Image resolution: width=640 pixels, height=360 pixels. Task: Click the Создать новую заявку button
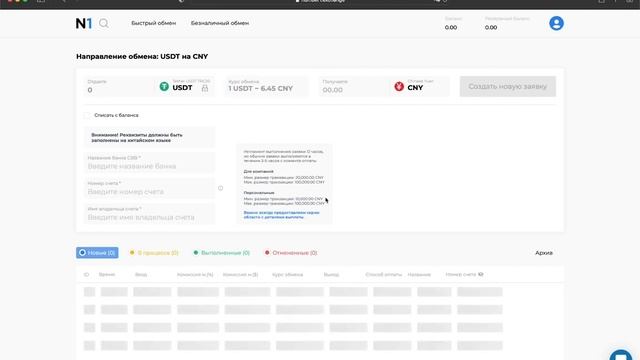point(508,87)
